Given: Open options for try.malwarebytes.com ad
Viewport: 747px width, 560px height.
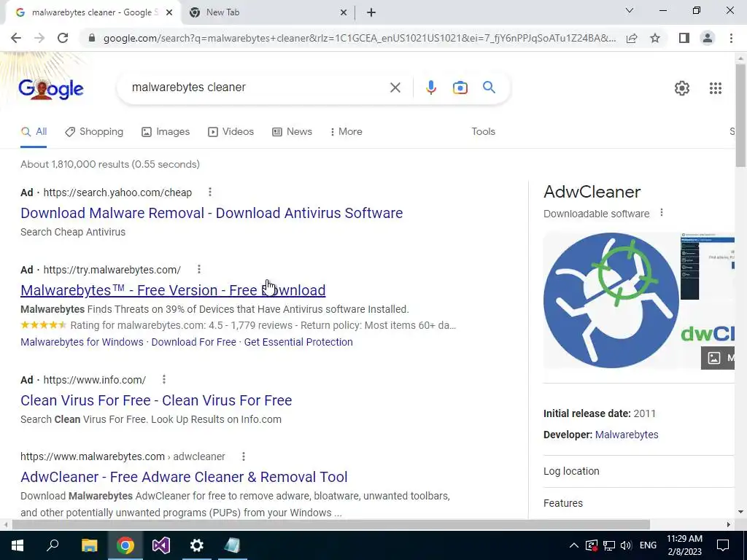Looking at the screenshot, I should [x=198, y=270].
